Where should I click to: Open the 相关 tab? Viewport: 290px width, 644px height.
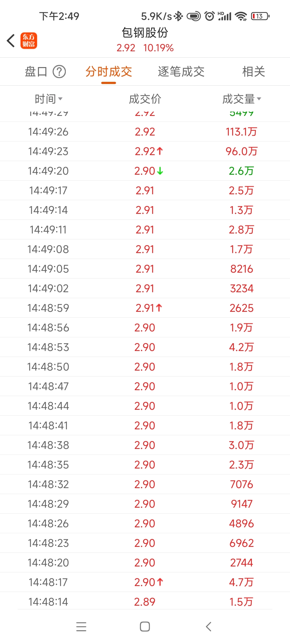click(x=254, y=72)
